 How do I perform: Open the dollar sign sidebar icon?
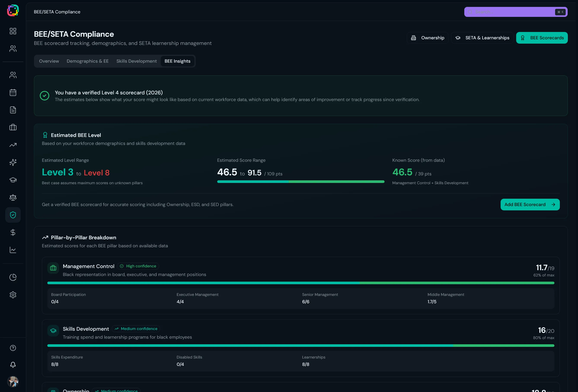[x=13, y=232]
